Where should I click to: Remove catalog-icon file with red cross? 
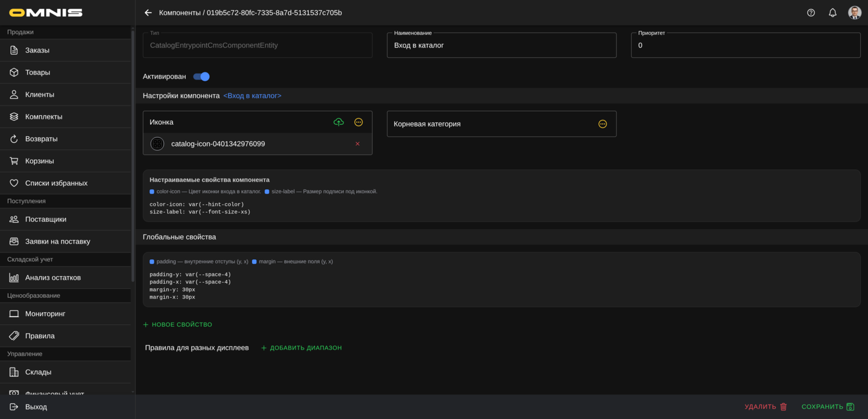pyautogui.click(x=357, y=144)
